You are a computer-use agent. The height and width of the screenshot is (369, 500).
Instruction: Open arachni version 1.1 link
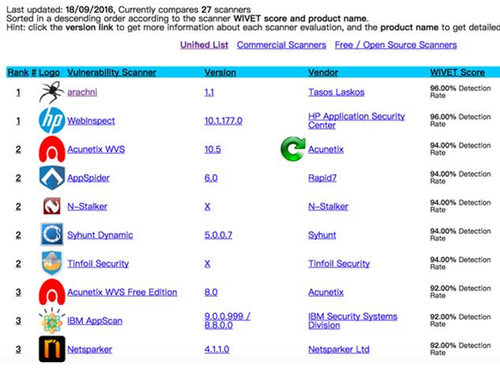(209, 92)
